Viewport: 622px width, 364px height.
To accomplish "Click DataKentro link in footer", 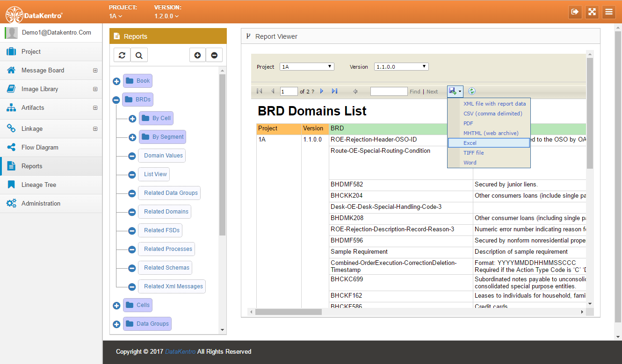I will pos(181,351).
